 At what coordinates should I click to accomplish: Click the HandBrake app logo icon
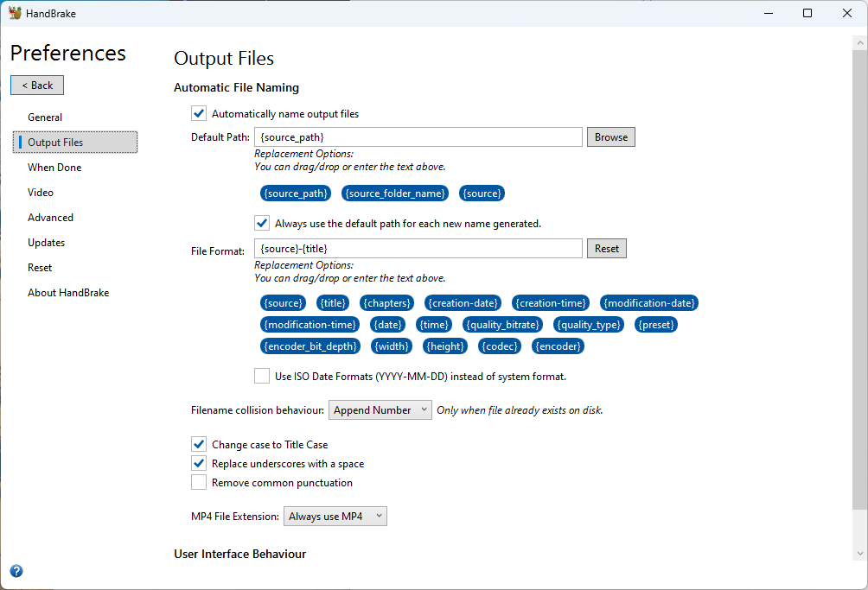tap(15, 13)
